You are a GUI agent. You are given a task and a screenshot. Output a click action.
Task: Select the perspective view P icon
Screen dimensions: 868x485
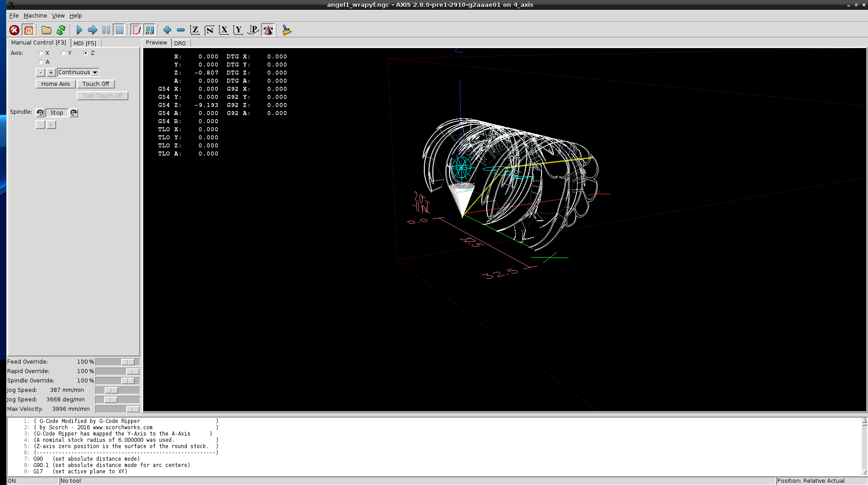tap(253, 30)
